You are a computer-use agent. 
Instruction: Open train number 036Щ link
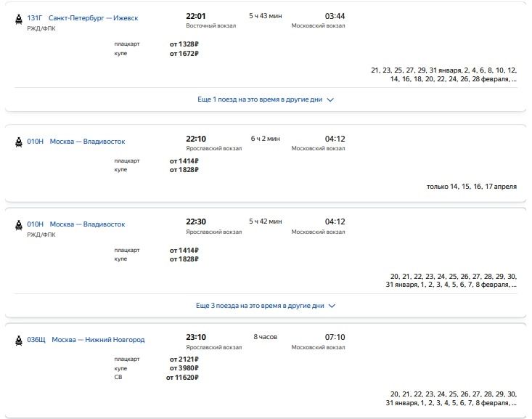click(x=36, y=340)
